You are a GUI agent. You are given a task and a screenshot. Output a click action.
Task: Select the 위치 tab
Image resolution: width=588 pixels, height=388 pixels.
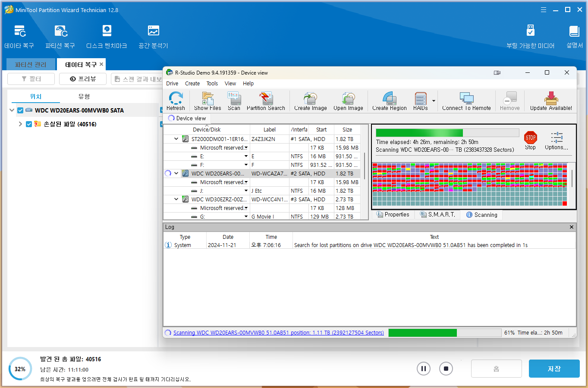(x=36, y=97)
